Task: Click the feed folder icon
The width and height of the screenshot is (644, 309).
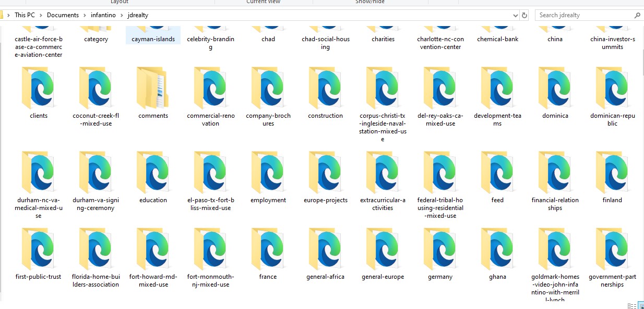Action: [497, 172]
